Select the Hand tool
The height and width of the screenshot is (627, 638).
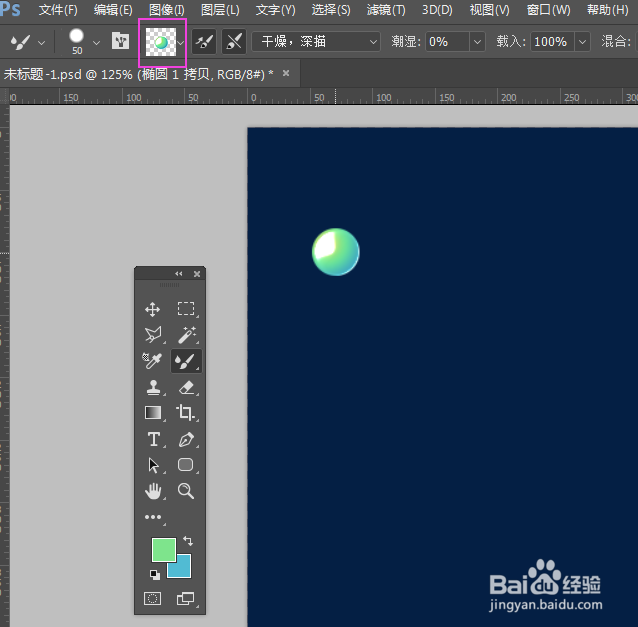pos(153,491)
